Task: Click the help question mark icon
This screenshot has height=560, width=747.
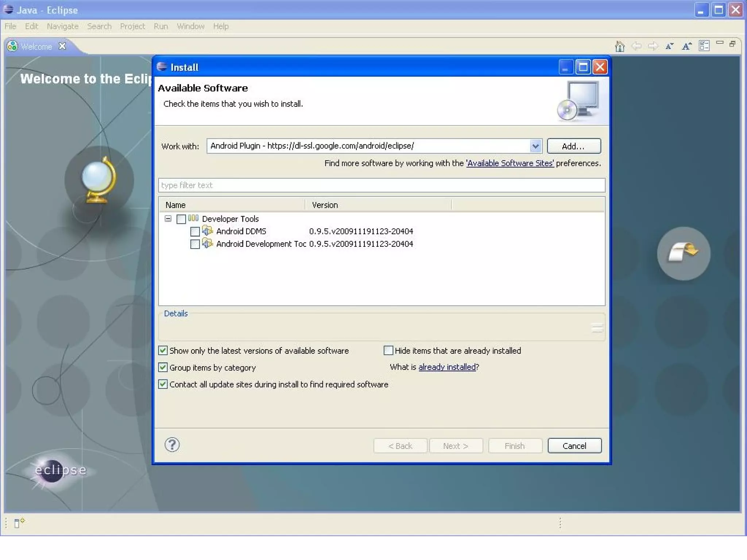Action: [x=172, y=445]
